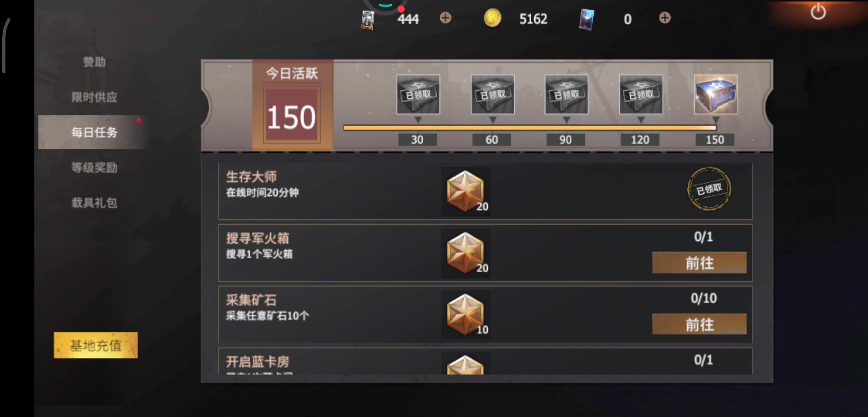Image resolution: width=868 pixels, height=417 pixels.
Task: Add more tickets with the plus icon beside 444
Action: pyautogui.click(x=446, y=18)
